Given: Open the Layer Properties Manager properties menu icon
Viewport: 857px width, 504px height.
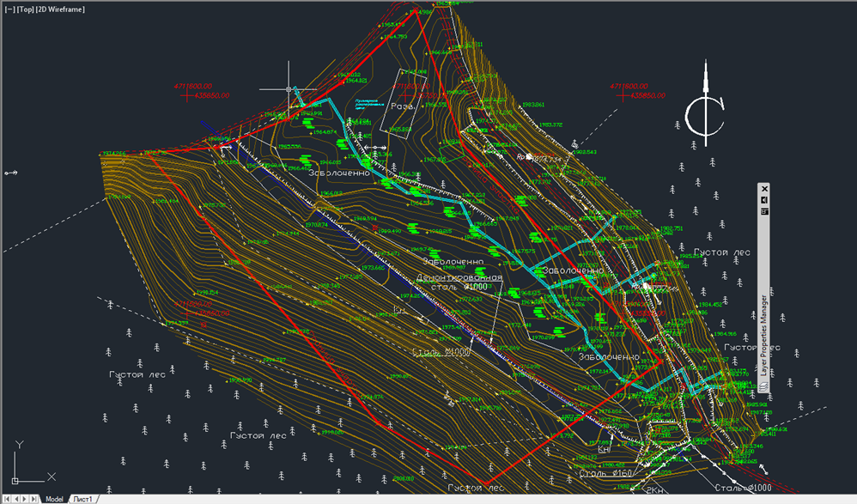Looking at the screenshot, I should (764, 213).
